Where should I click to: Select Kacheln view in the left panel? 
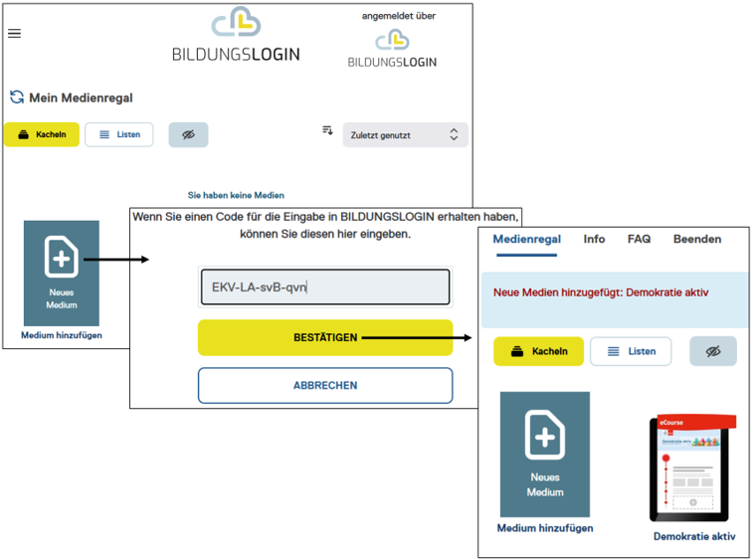coord(42,134)
